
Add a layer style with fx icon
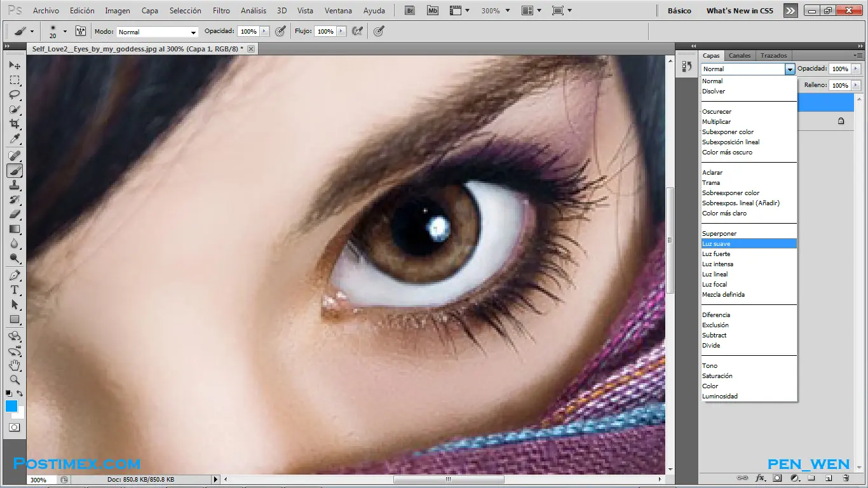[760, 478]
